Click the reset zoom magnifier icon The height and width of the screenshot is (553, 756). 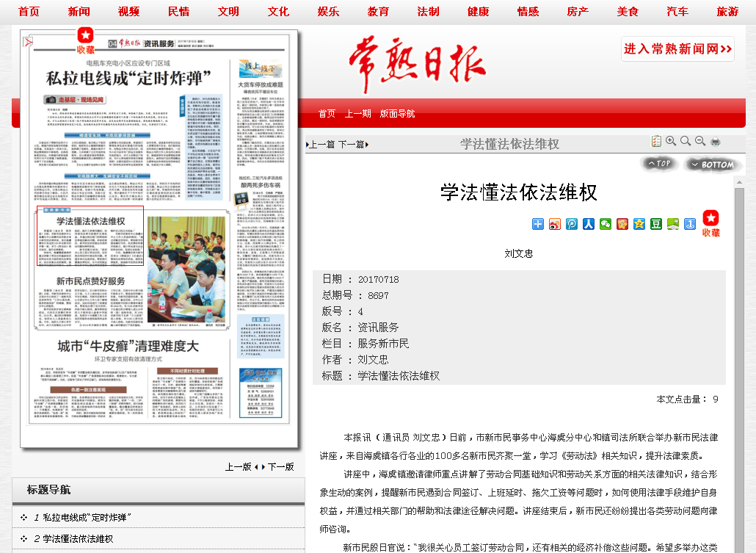[x=685, y=141]
